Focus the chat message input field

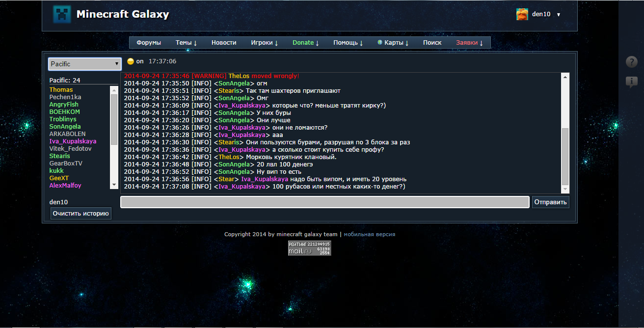(x=325, y=202)
